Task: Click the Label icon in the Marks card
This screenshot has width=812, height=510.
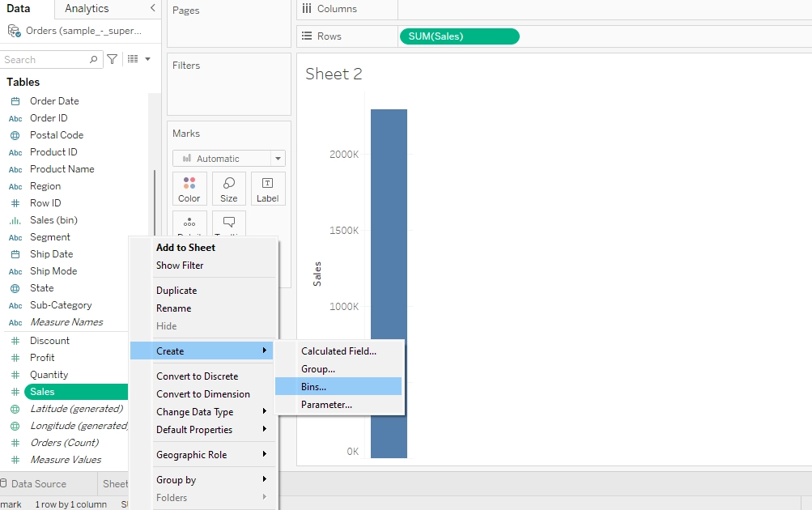Action: (268, 188)
